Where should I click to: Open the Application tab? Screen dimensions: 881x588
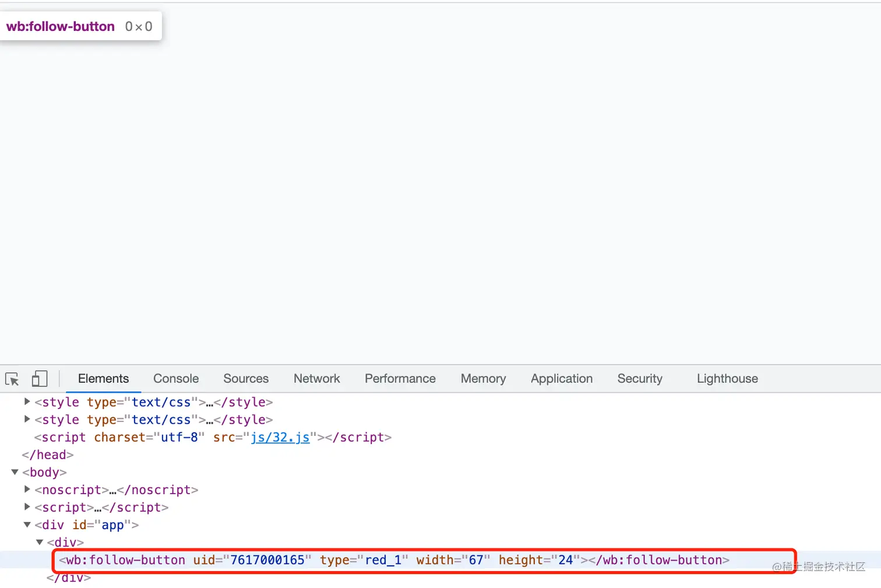[x=562, y=379]
